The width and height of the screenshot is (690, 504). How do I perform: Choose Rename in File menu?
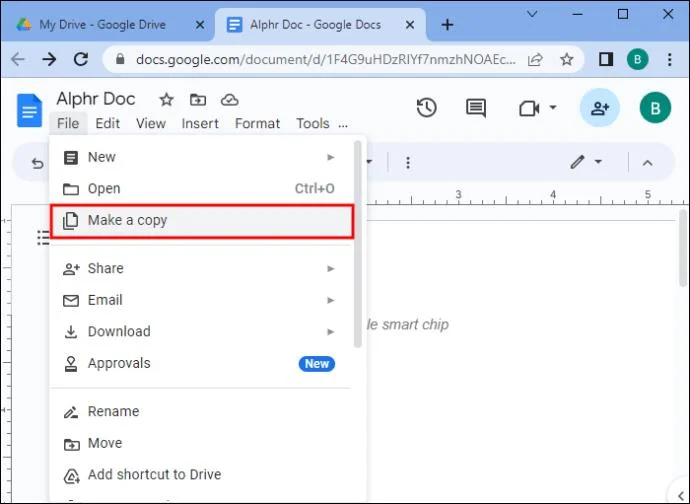click(202, 412)
